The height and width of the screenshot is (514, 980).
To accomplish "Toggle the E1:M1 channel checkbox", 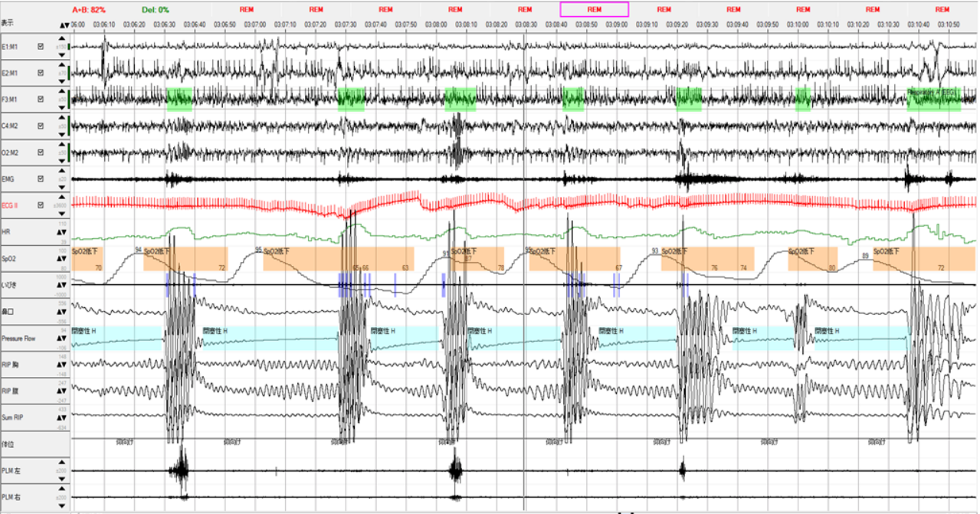I will tap(41, 47).
